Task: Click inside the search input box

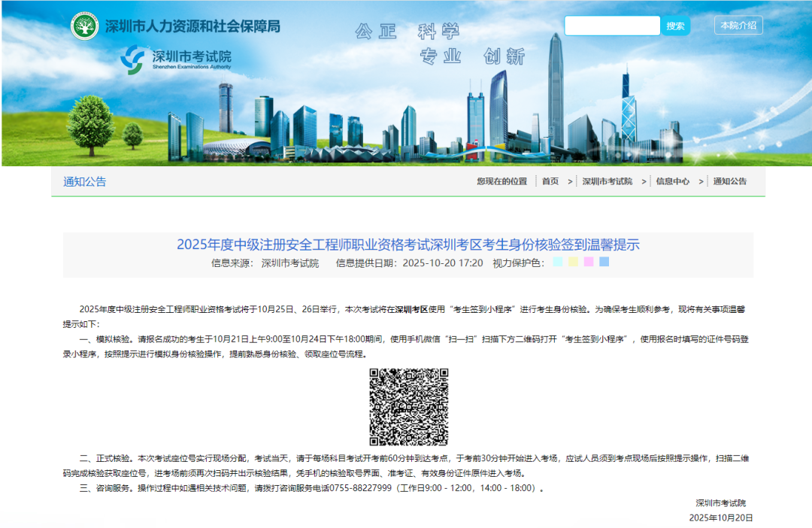Action: [x=612, y=26]
